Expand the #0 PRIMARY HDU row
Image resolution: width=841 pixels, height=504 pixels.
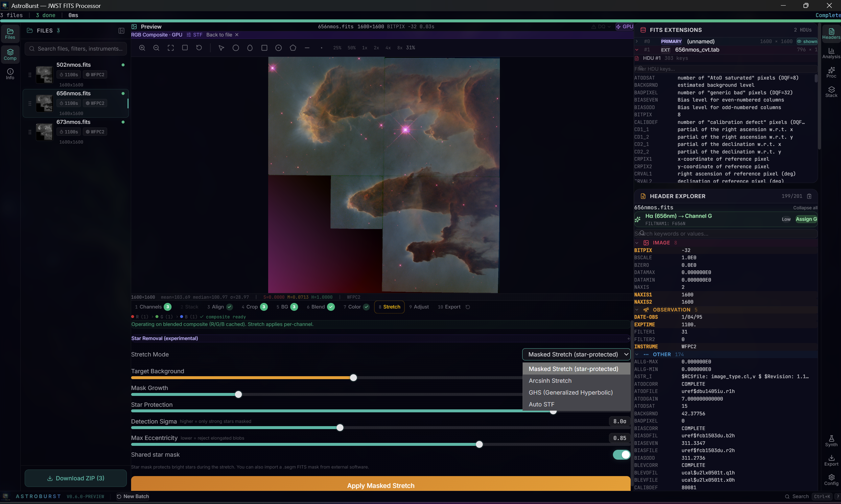click(x=637, y=41)
